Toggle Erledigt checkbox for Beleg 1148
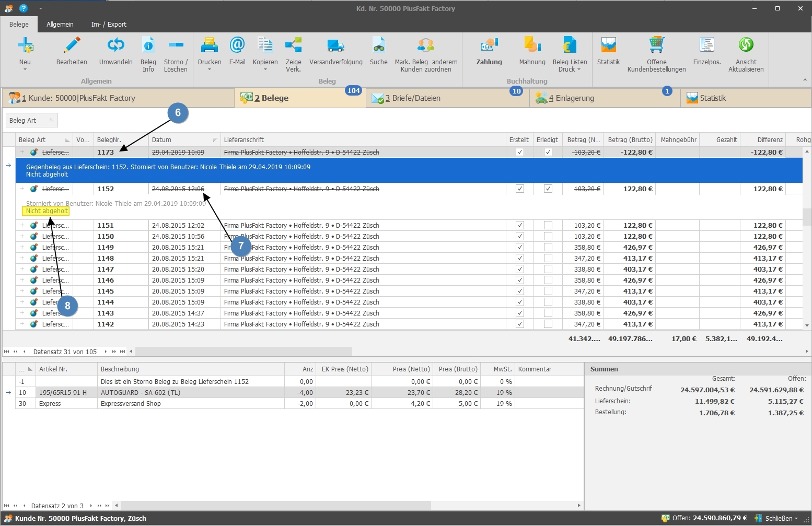812x526 pixels. 548,259
